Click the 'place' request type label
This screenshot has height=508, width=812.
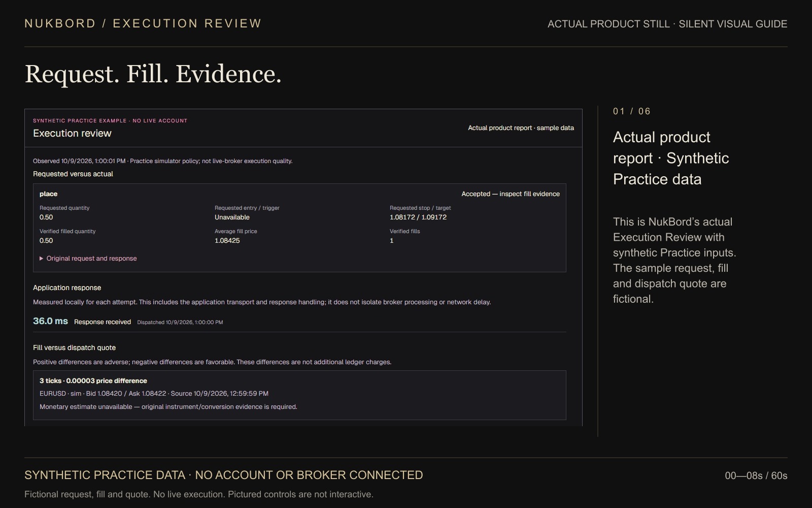coord(48,194)
